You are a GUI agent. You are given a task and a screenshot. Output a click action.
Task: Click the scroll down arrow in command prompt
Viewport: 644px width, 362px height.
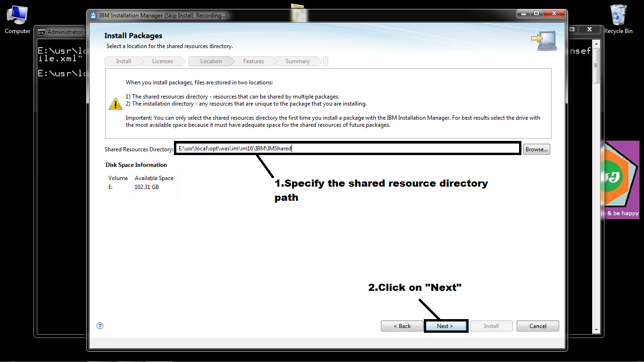[596, 330]
